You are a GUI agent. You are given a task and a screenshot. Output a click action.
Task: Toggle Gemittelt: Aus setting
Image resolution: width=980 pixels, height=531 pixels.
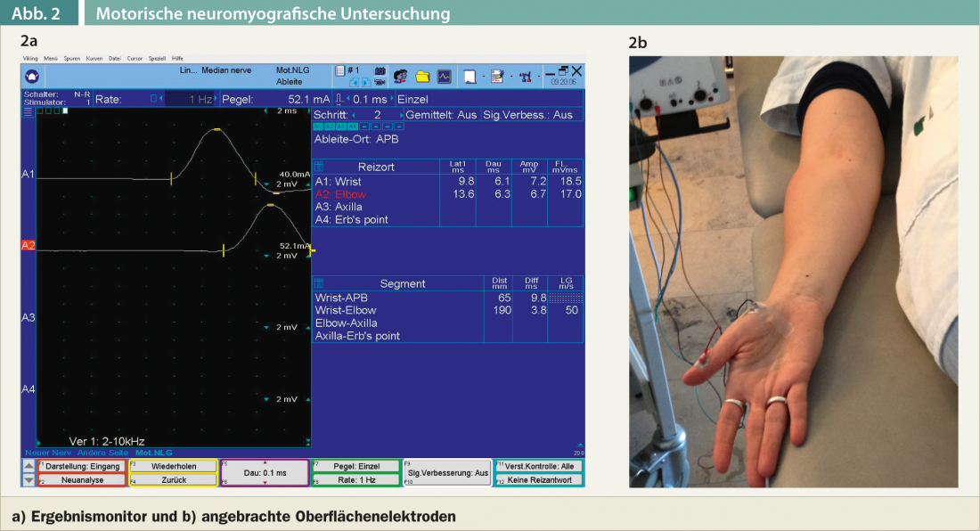(440, 115)
